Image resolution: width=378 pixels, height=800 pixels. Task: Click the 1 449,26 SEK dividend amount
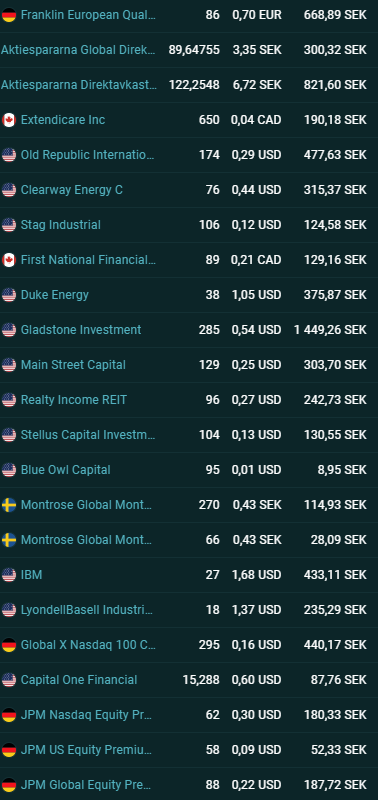[330, 330]
